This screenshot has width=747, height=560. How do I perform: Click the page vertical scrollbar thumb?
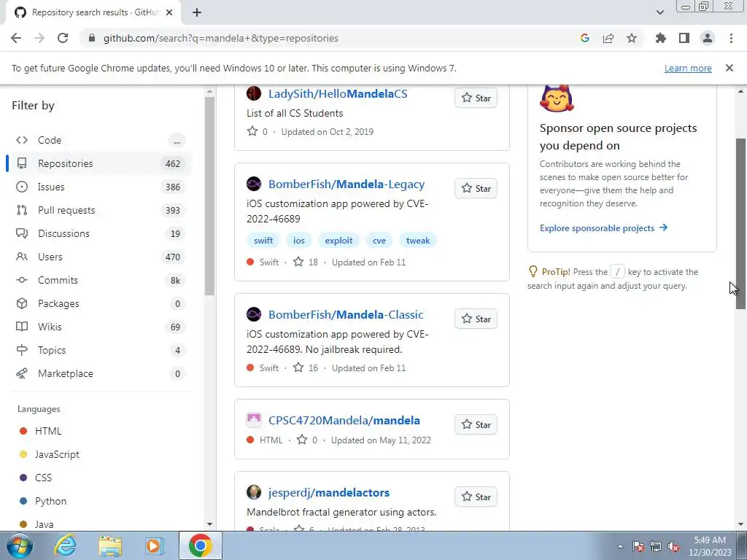tap(740, 224)
